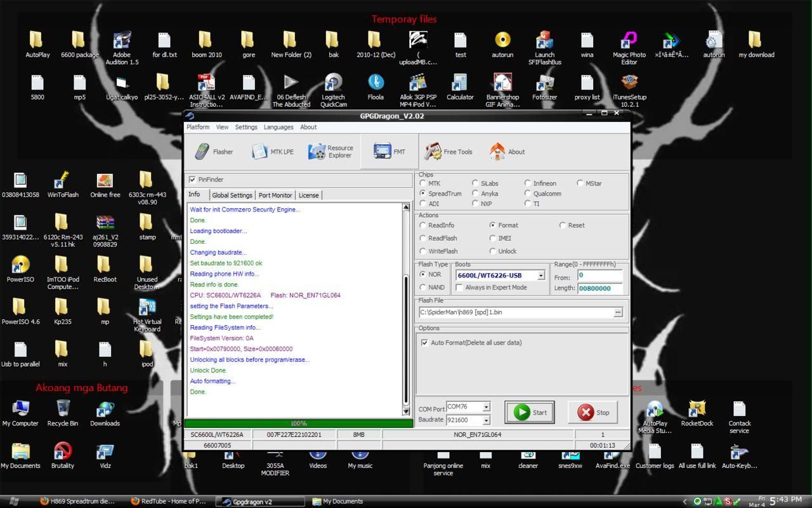
Task: Browse for flash file with ellipsis button
Action: point(618,312)
